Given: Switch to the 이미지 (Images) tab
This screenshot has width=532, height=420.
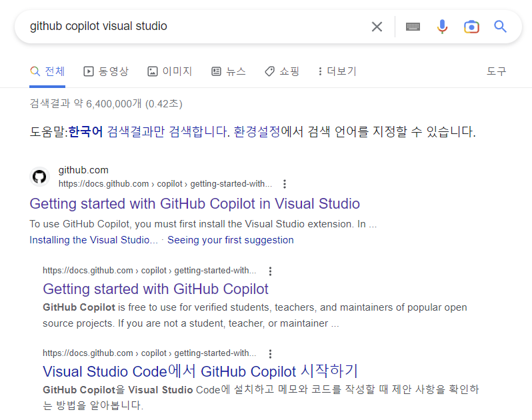Looking at the screenshot, I should (x=170, y=71).
